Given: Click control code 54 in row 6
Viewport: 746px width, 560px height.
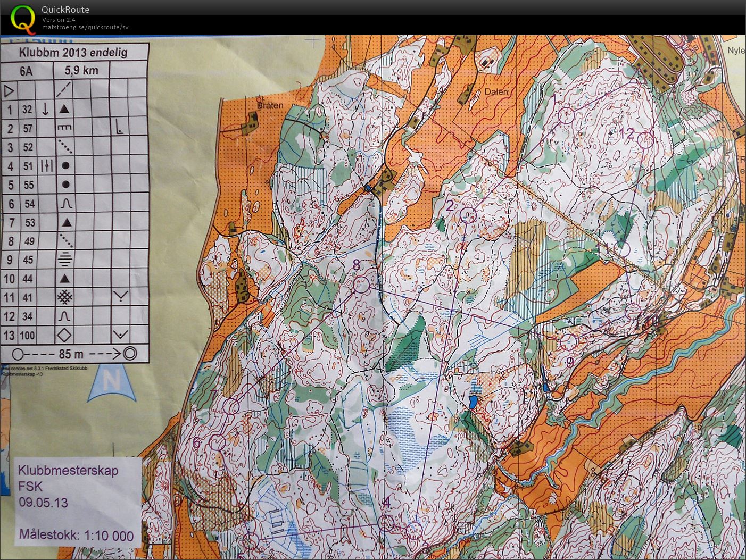Looking at the screenshot, I should point(29,204).
